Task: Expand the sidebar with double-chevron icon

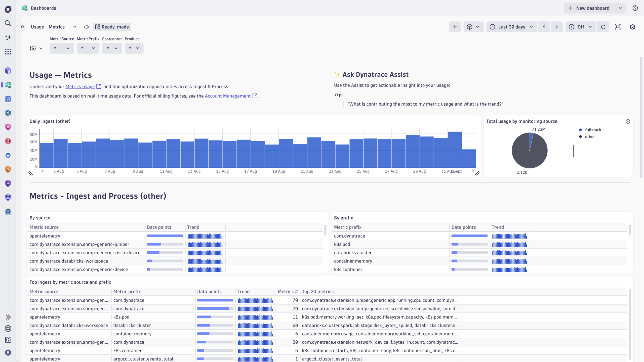Action: pyautogui.click(x=8, y=317)
